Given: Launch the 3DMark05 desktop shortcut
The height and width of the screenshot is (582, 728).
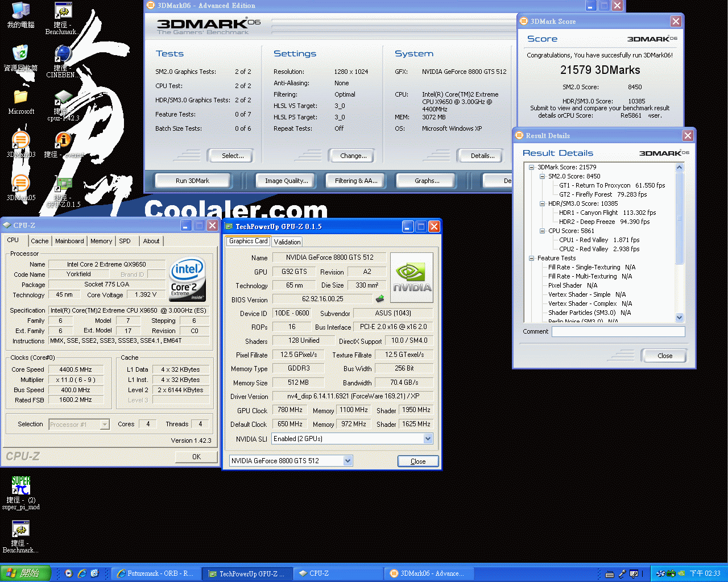Looking at the screenshot, I should 20,188.
